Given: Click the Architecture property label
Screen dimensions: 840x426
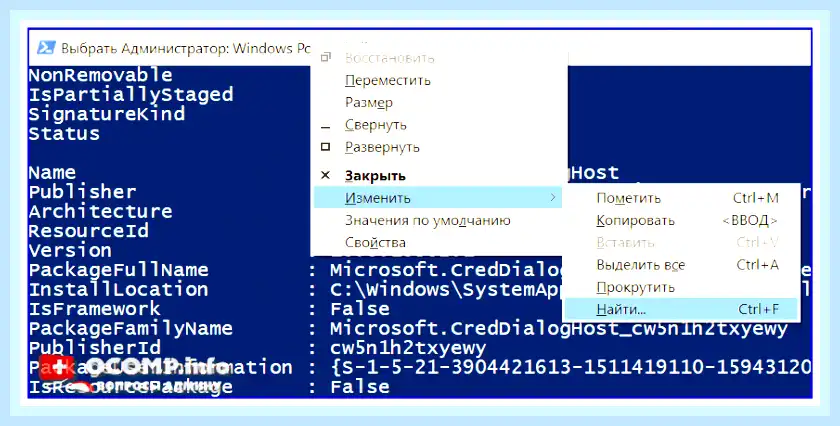Looking at the screenshot, I should point(100,211).
